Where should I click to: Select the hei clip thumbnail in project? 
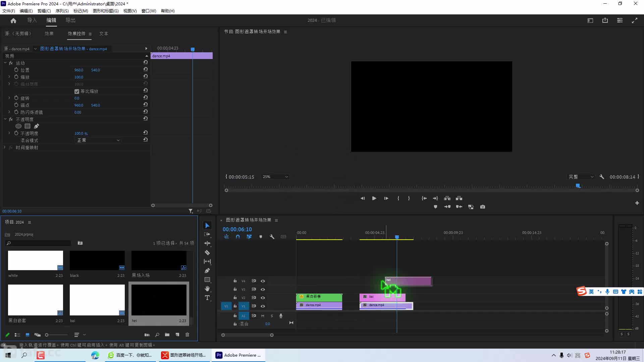tap(159, 300)
